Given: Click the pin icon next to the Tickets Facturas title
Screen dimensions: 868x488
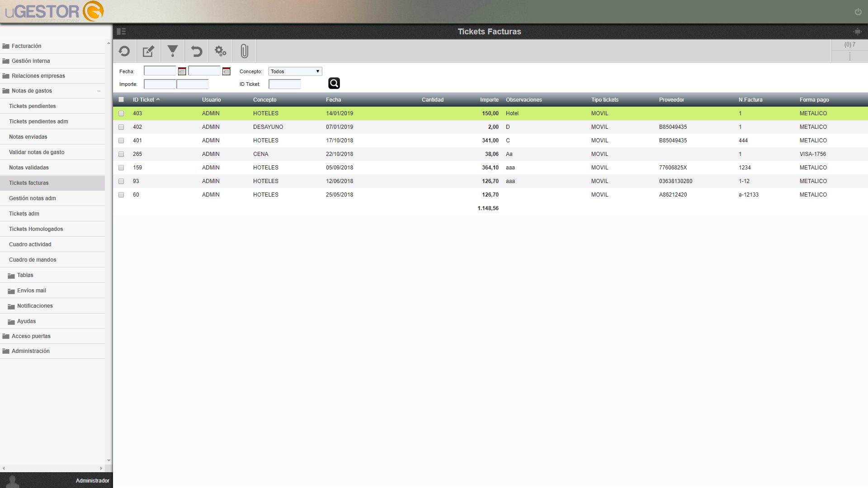Looking at the screenshot, I should click(858, 31).
